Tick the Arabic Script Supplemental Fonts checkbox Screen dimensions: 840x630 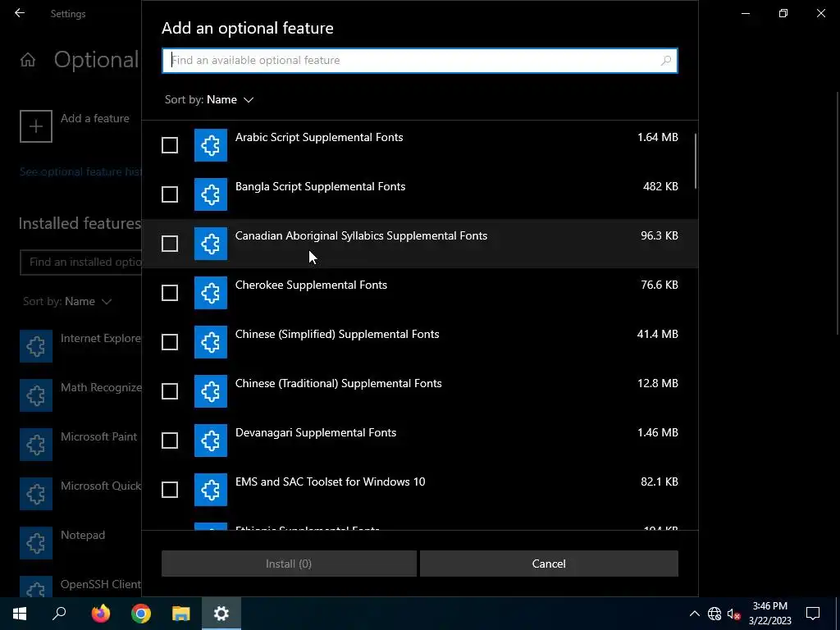tap(170, 145)
